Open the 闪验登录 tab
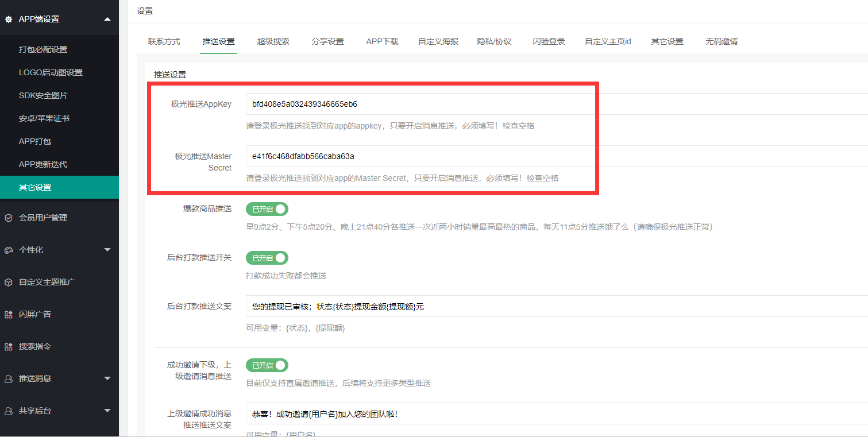This screenshot has height=437, width=868. point(549,41)
